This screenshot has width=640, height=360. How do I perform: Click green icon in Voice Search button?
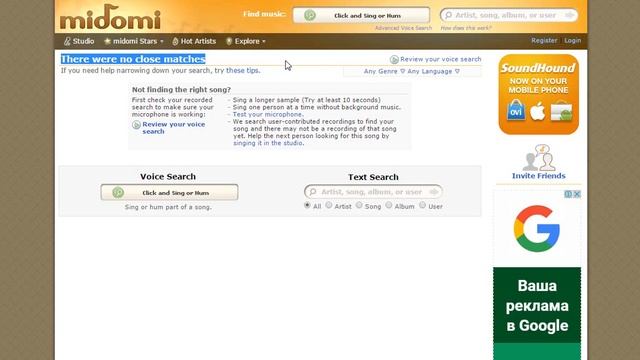pos(118,192)
